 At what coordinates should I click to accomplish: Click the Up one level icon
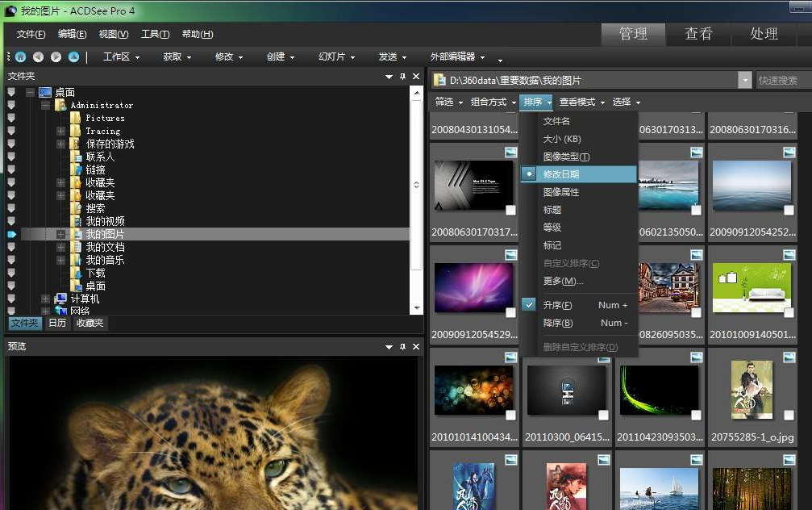point(73,56)
